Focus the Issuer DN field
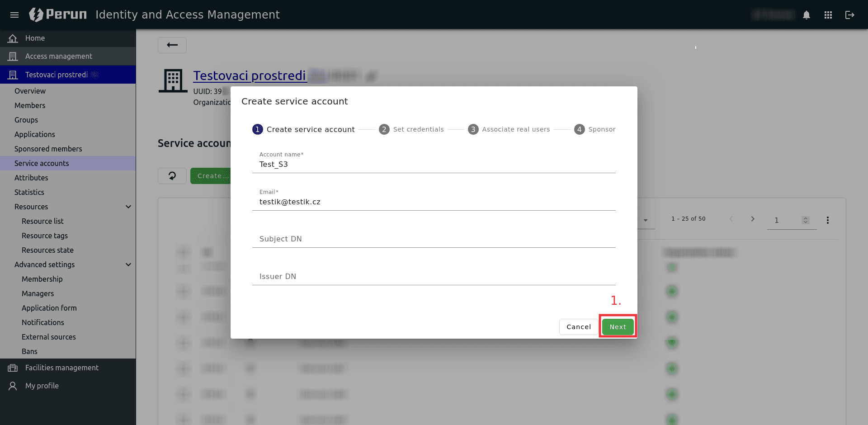The image size is (868, 425). (434, 276)
